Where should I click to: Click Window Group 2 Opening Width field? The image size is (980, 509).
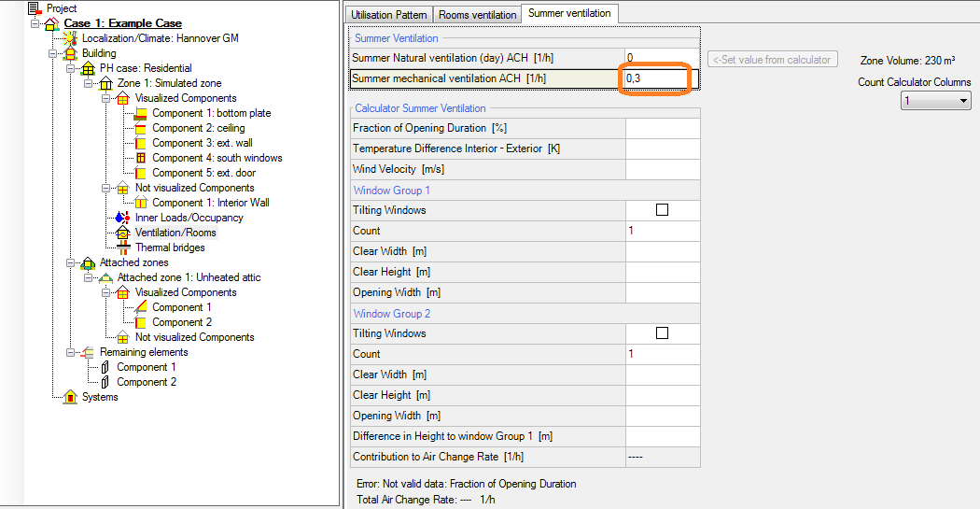click(663, 416)
